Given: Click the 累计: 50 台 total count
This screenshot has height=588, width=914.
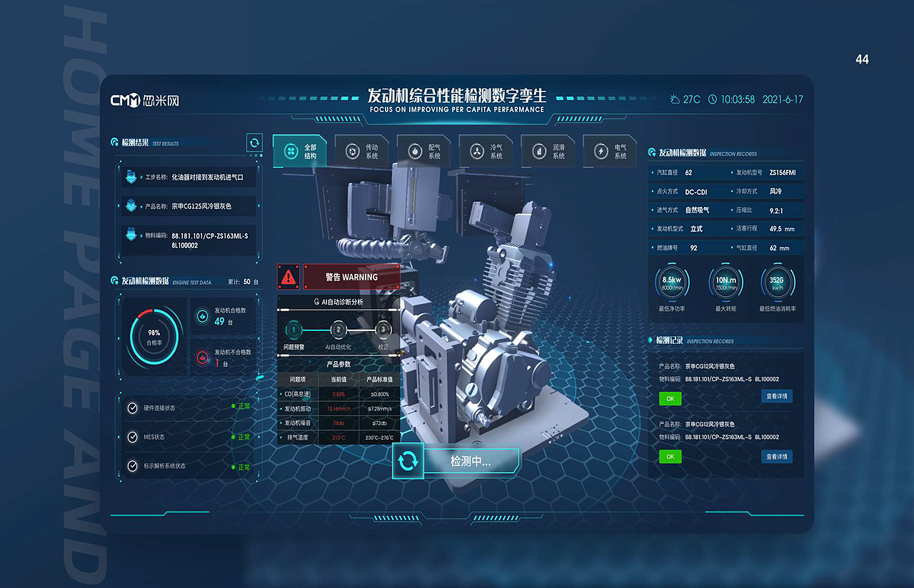Looking at the screenshot, I should pos(243,282).
